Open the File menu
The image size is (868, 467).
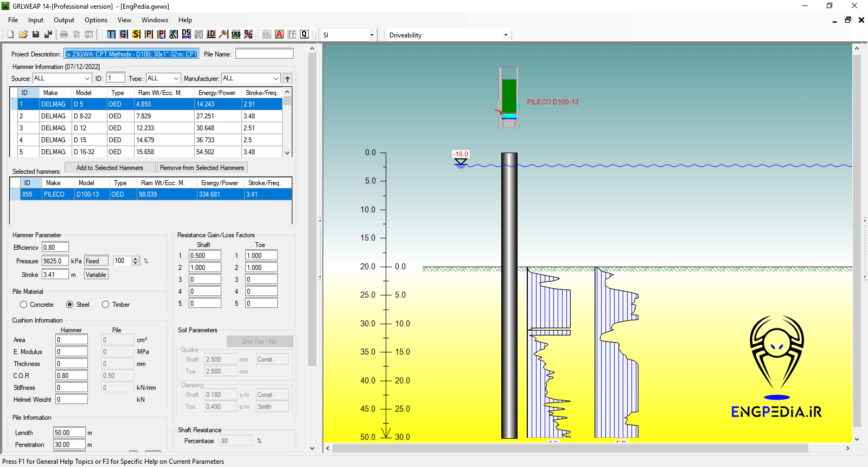(x=13, y=20)
